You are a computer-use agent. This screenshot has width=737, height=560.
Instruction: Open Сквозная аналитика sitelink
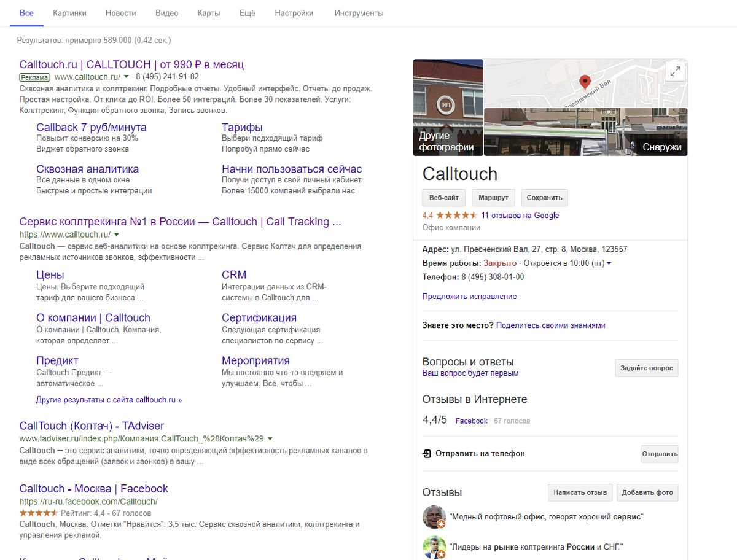[87, 169]
